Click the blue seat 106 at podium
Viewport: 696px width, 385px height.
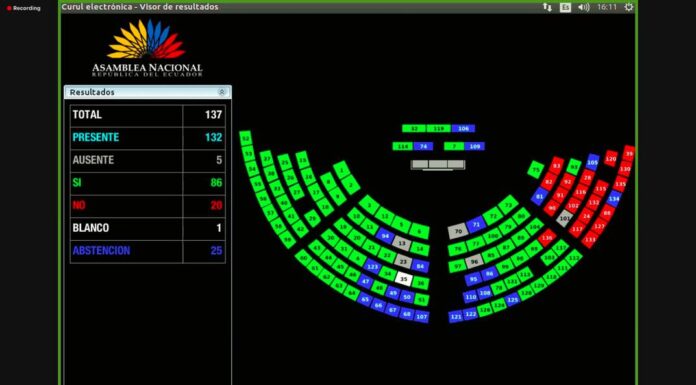pos(463,128)
